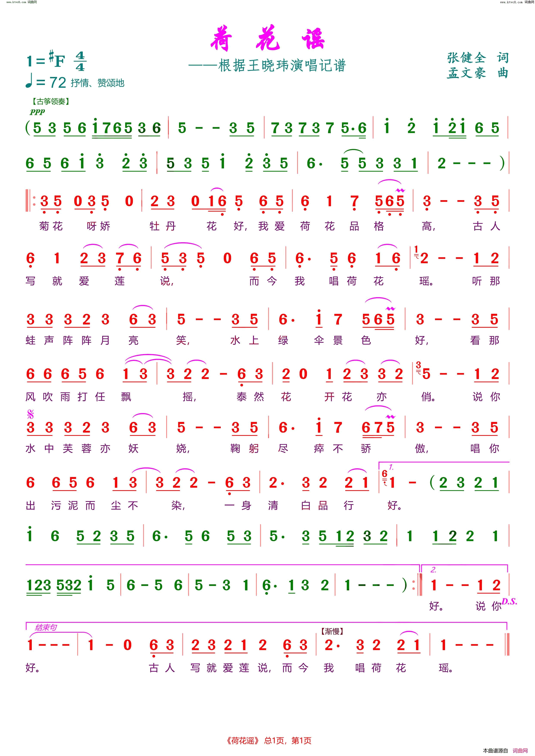Click the expression text 抒情、赞颂地
Screen dimensions: 535x756
(x=97, y=83)
